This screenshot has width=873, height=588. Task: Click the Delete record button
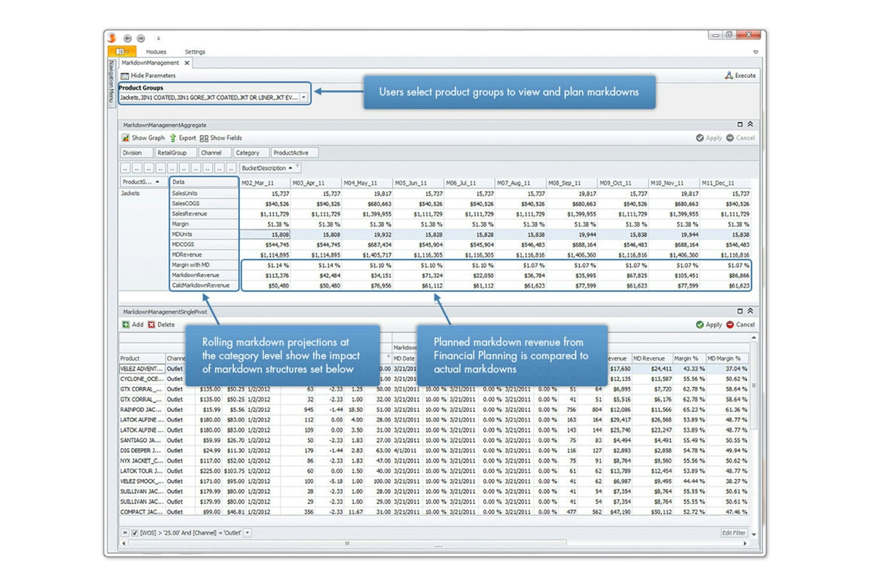tap(161, 324)
